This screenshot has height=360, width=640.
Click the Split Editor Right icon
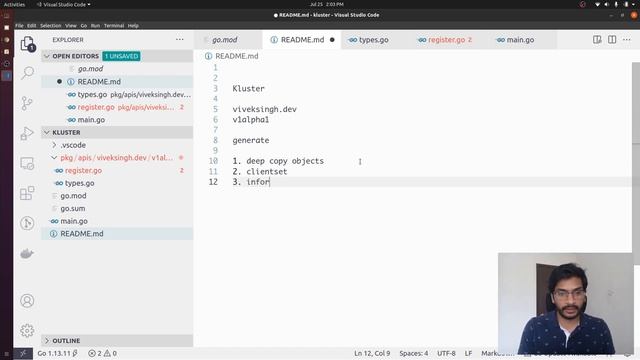pyautogui.click(x=612, y=40)
